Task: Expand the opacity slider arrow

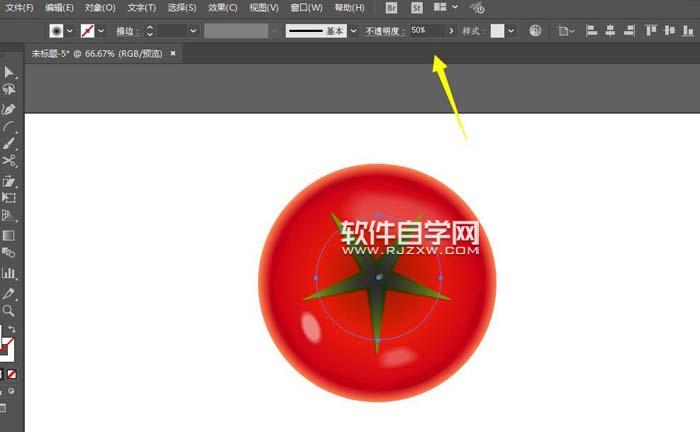Action: click(x=451, y=31)
